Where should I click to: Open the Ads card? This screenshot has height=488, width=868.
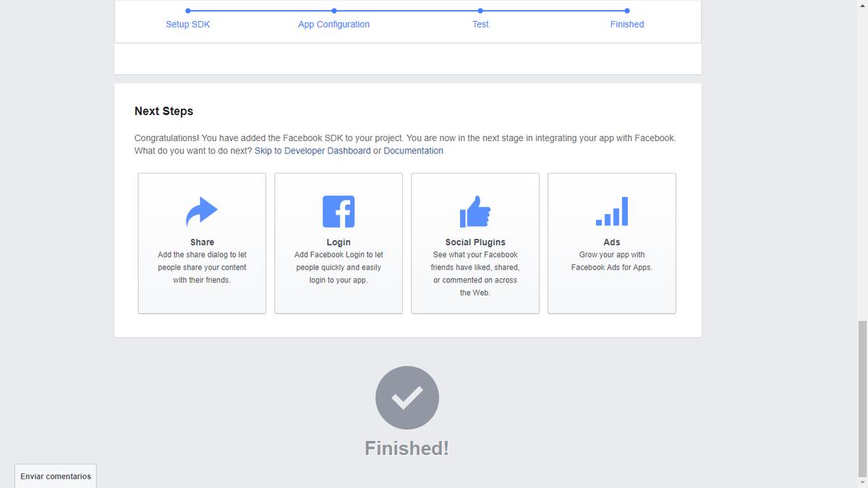tap(611, 243)
